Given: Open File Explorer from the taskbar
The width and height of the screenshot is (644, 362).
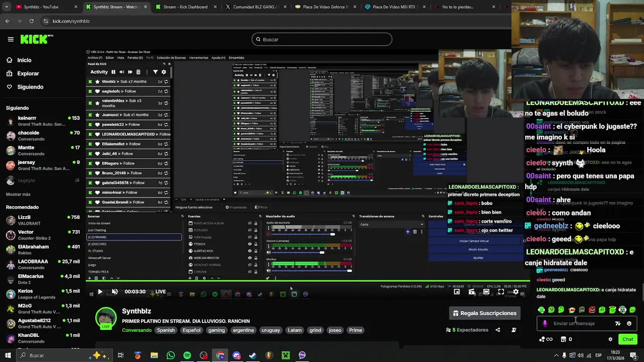Looking at the screenshot, I should click(x=154, y=355).
